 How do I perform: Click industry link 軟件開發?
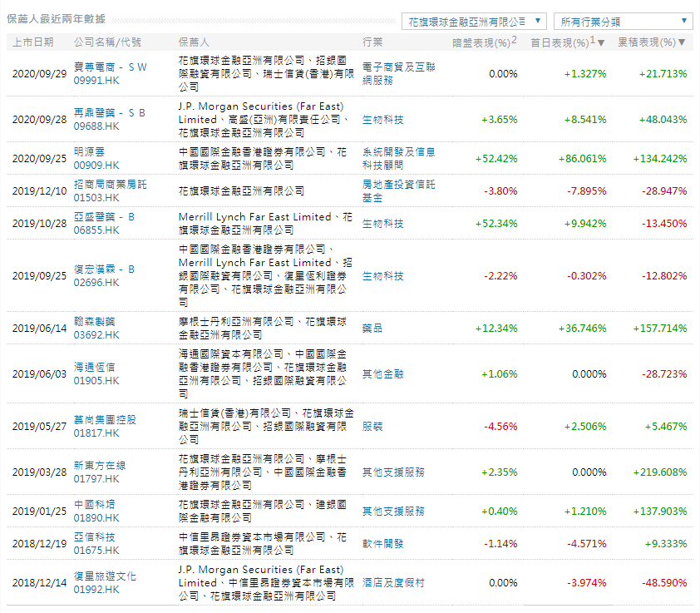click(x=382, y=544)
